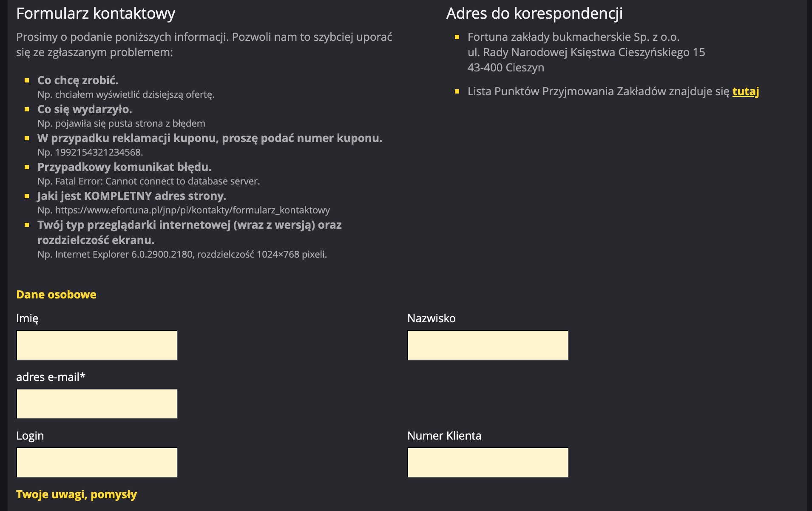Click the "Adres do korespondencji" heading
Viewport: 812px width, 511px height.
click(534, 14)
